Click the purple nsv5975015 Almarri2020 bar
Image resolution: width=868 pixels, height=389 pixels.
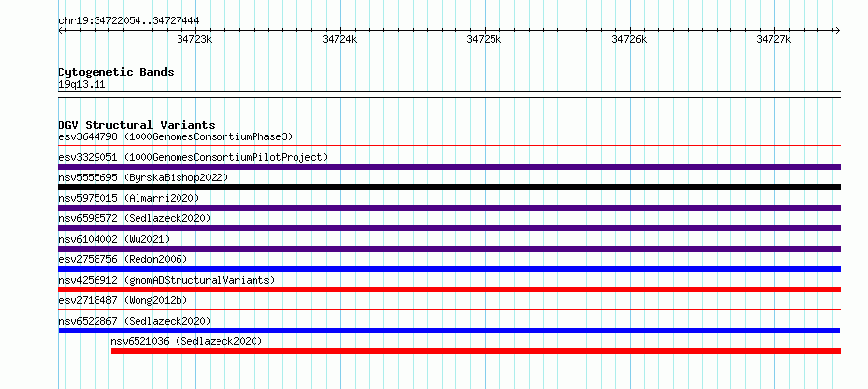[x=450, y=208]
